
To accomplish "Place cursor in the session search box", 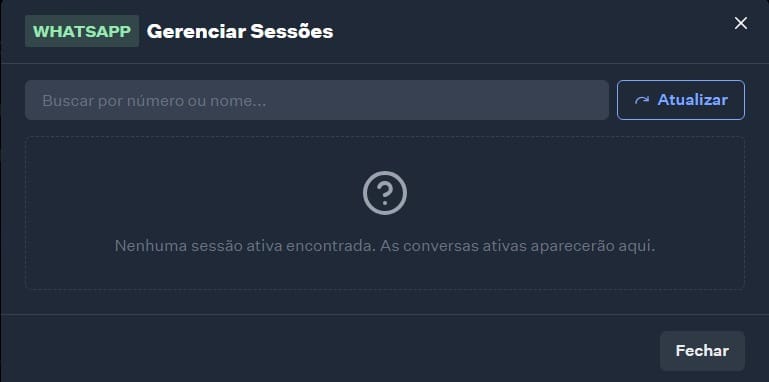I will coord(317,100).
